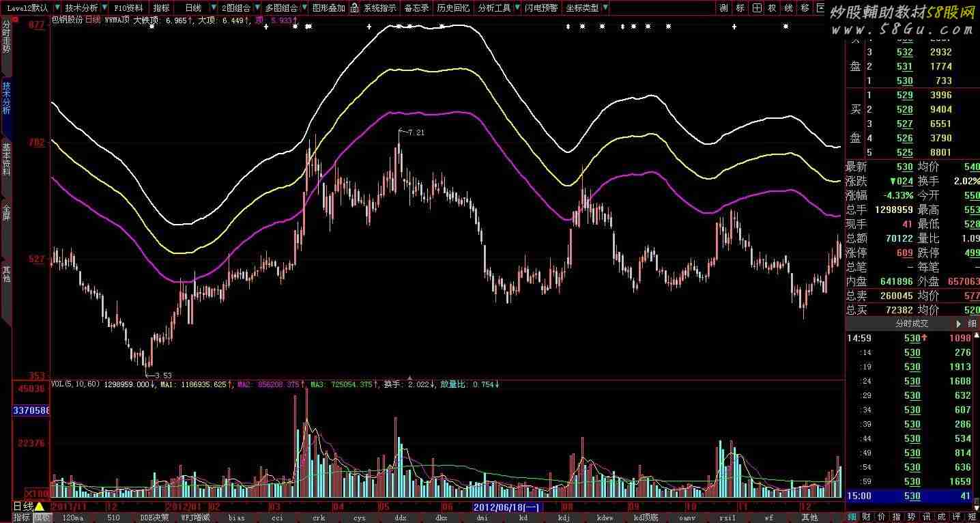Select the 势 trend tab icon

point(912,517)
